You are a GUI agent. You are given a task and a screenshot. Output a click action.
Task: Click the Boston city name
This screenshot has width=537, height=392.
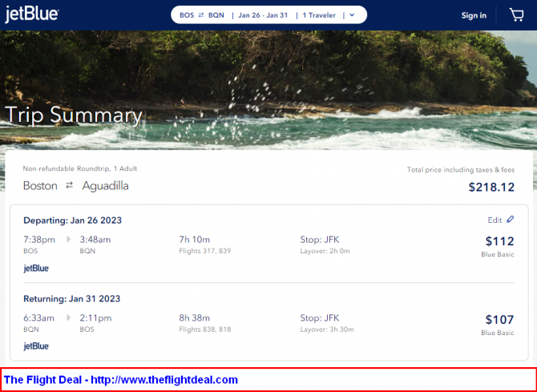click(x=40, y=186)
